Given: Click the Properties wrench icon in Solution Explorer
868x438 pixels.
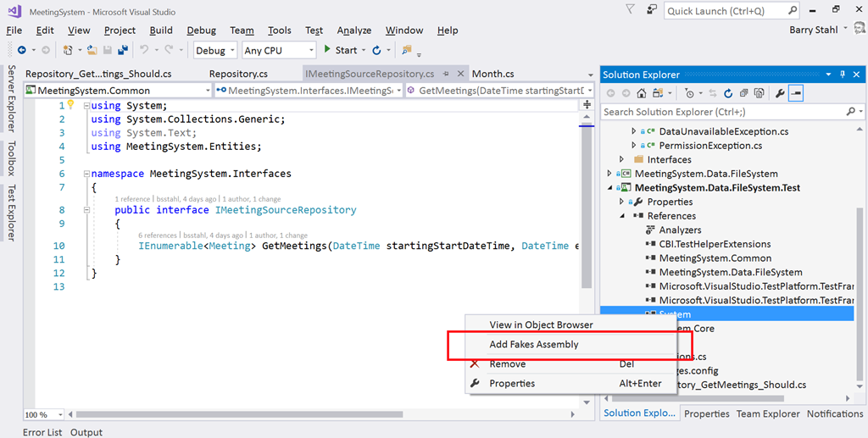Looking at the screenshot, I should pos(780,93).
